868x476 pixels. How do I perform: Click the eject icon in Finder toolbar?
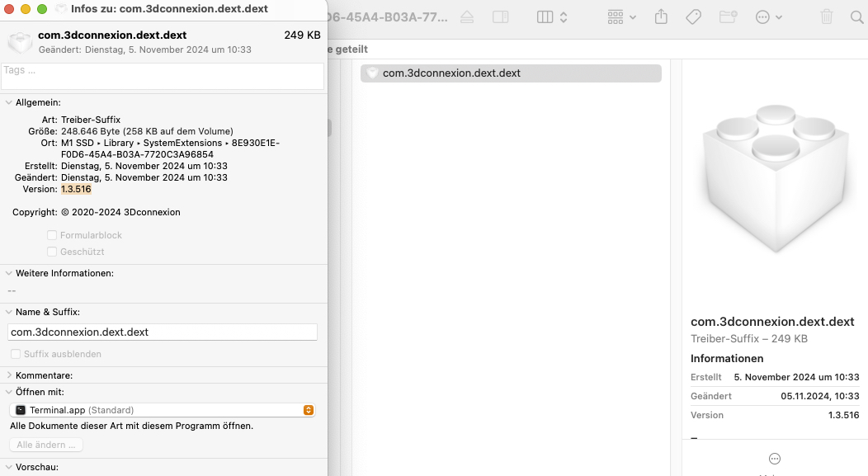pos(467,17)
